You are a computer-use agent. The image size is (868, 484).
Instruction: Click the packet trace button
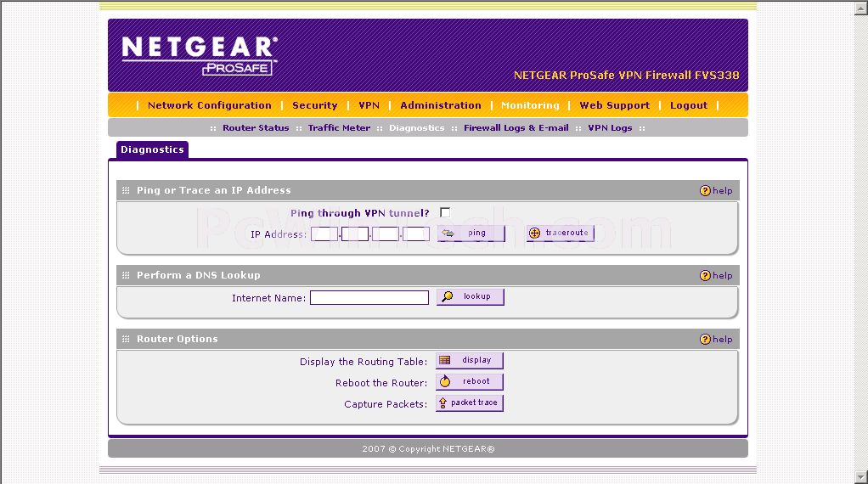click(x=470, y=402)
